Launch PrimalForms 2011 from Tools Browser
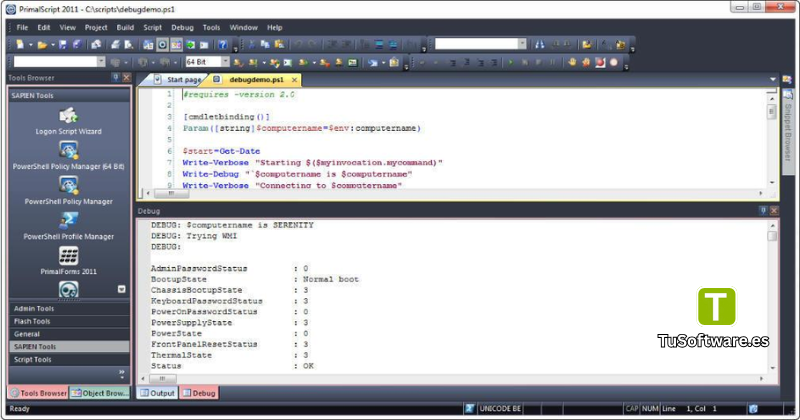Viewport: 800px width, 420px height. (x=68, y=261)
